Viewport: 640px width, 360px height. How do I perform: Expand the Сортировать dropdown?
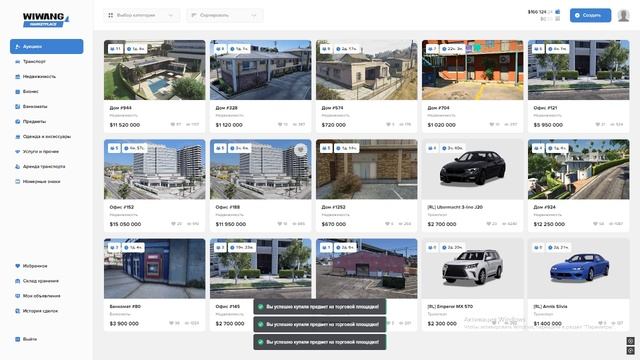tap(225, 16)
